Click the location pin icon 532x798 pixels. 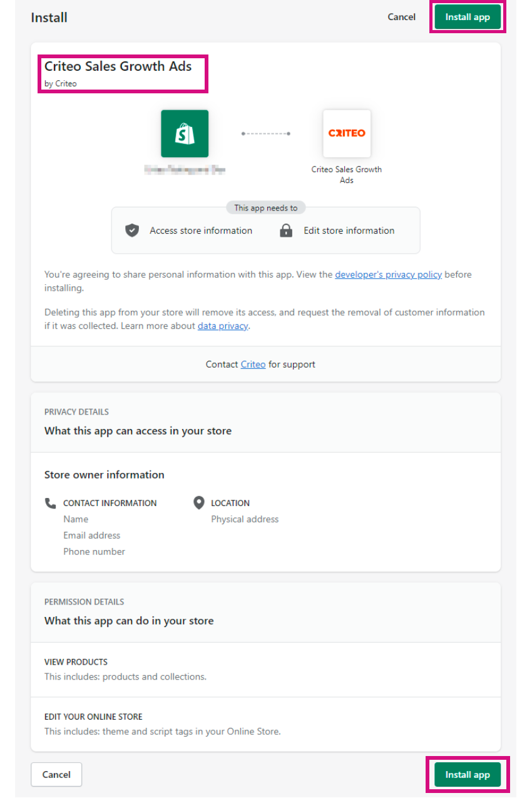[x=199, y=502]
